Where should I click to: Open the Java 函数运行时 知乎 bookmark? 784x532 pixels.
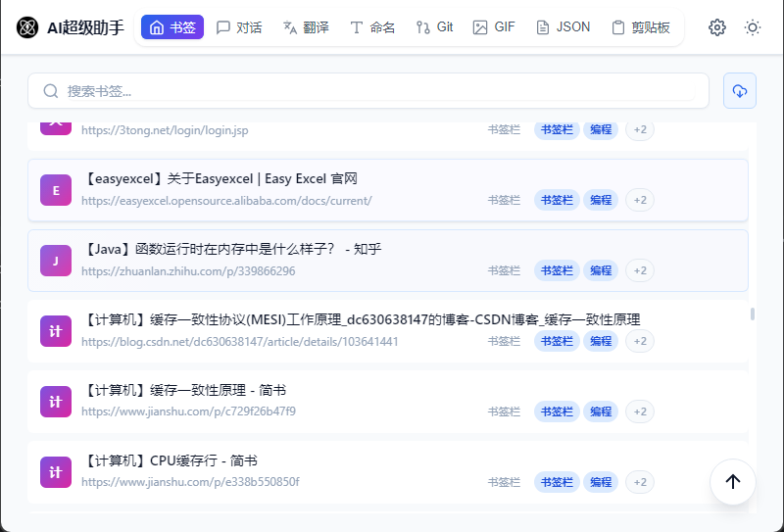(x=231, y=249)
